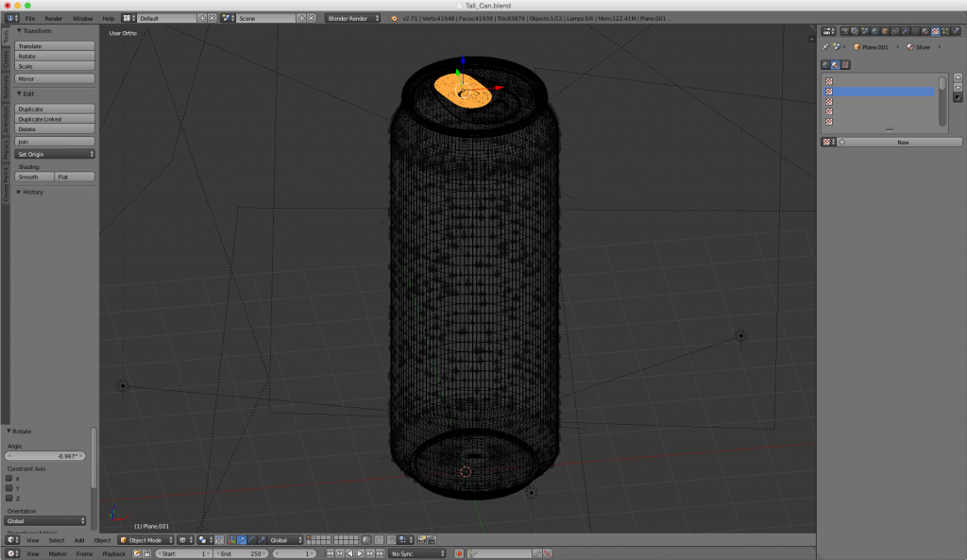Check the X constraint axis box

9,479
